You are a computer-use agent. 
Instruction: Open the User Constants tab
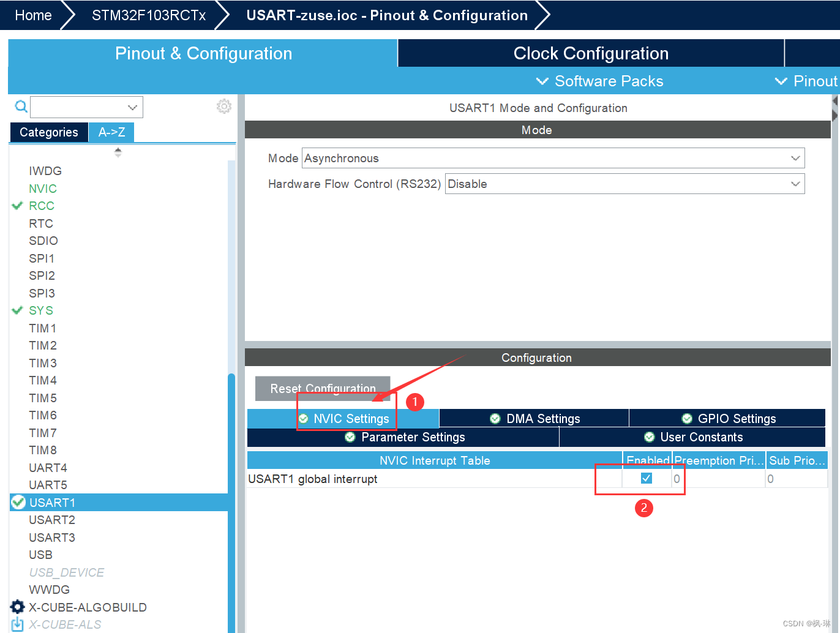[x=693, y=437]
